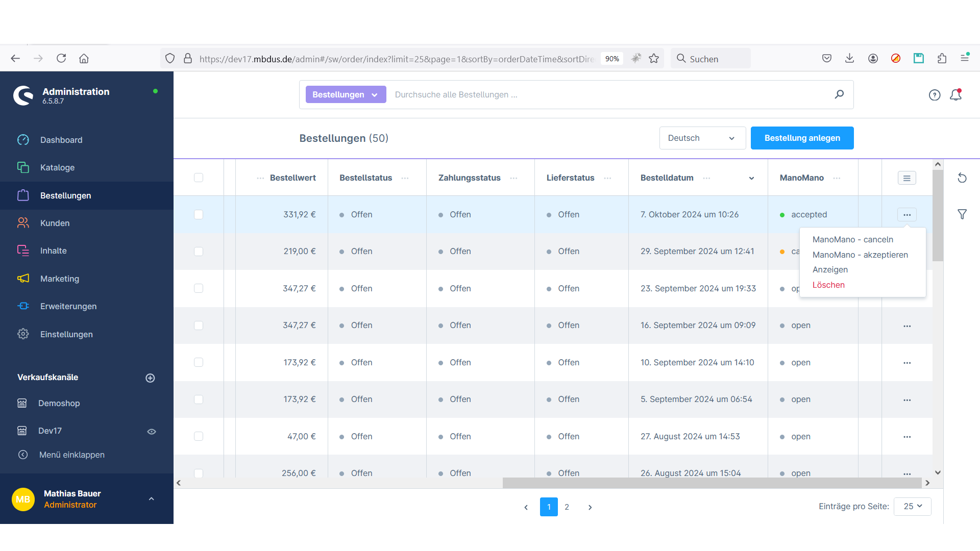This screenshot has height=551, width=980.
Task: Click Menü einklappen
Action: pyautogui.click(x=71, y=455)
